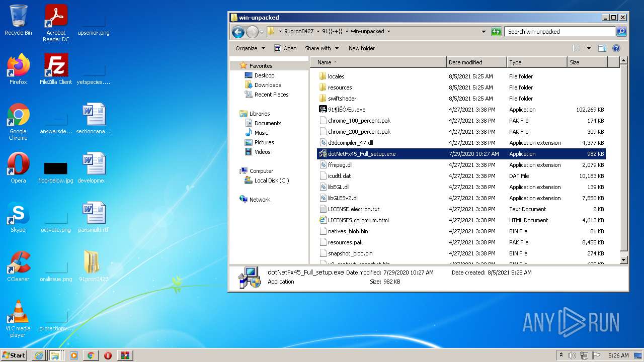Launch Google Chrome desktop shortcut

pos(18,122)
